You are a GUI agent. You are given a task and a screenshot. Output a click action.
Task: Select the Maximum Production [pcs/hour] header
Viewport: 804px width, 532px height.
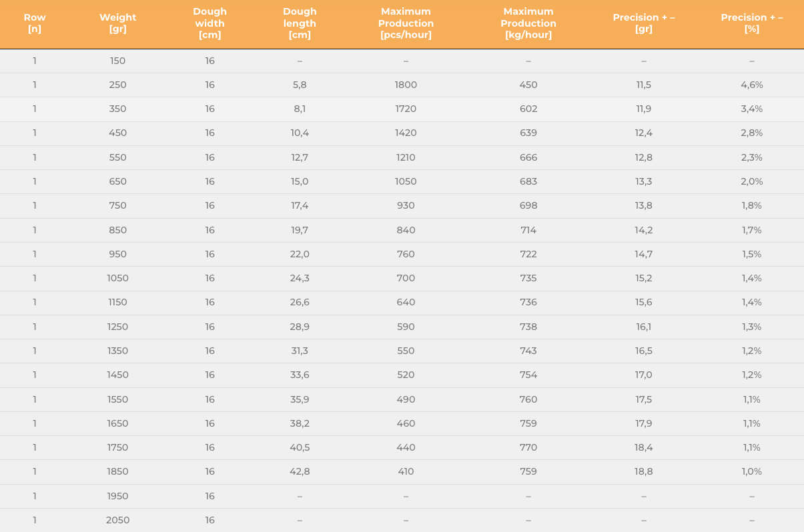pyautogui.click(x=406, y=23)
